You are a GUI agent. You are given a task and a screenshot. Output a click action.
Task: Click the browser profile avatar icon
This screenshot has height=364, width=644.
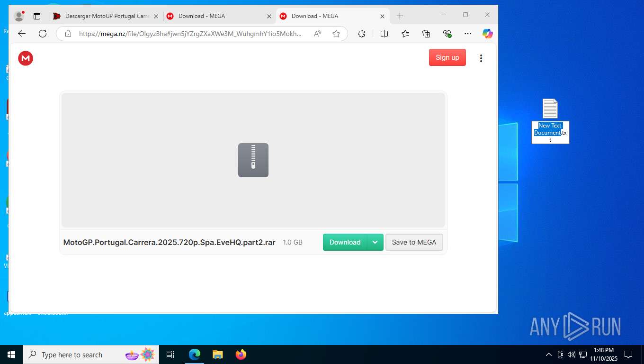click(x=19, y=16)
